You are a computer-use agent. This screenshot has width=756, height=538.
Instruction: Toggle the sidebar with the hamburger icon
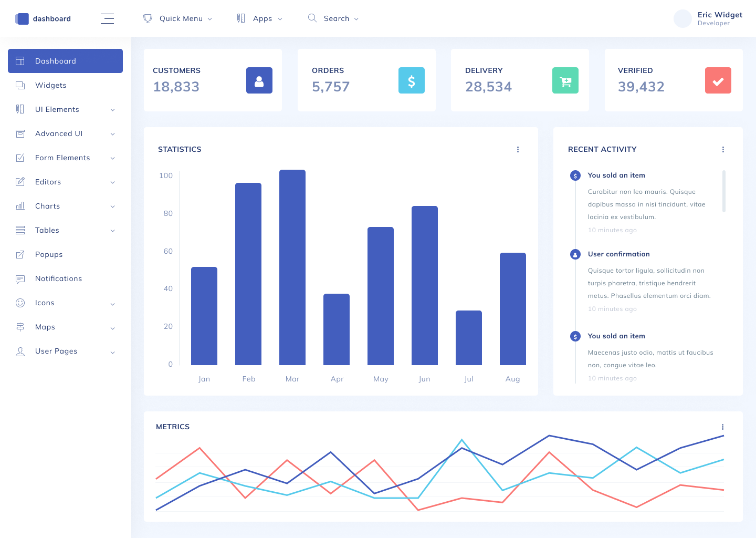108,18
